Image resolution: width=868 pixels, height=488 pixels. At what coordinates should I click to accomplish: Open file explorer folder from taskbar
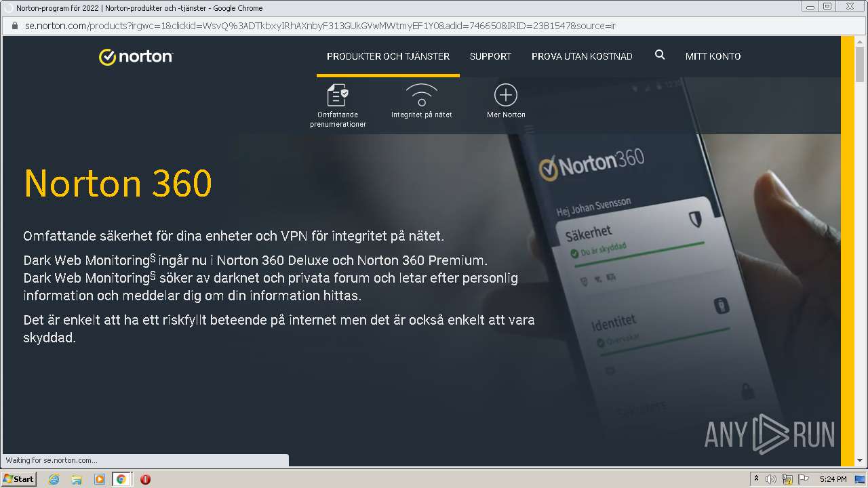click(x=77, y=479)
